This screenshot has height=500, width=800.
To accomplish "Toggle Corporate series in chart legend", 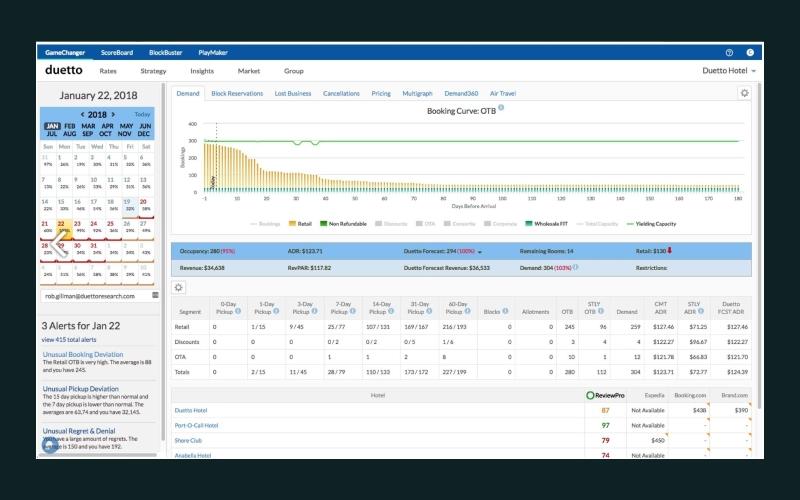I will click(x=501, y=223).
